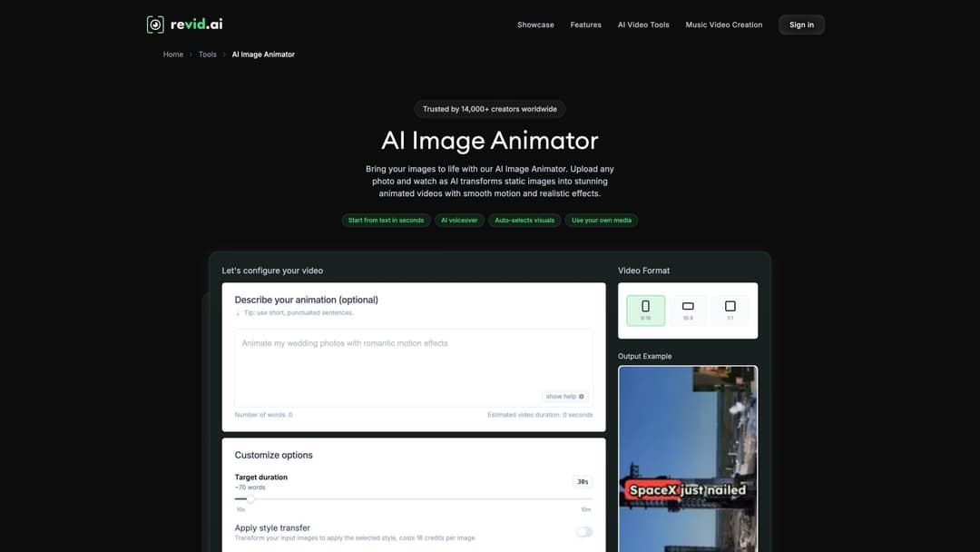
Task: Click 'Number of words: 0' text
Action: 264,415
